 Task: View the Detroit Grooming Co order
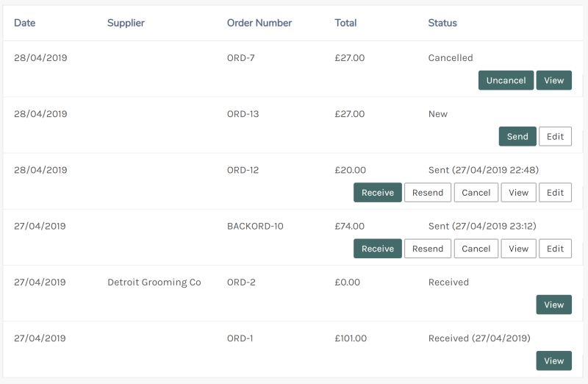click(554, 305)
